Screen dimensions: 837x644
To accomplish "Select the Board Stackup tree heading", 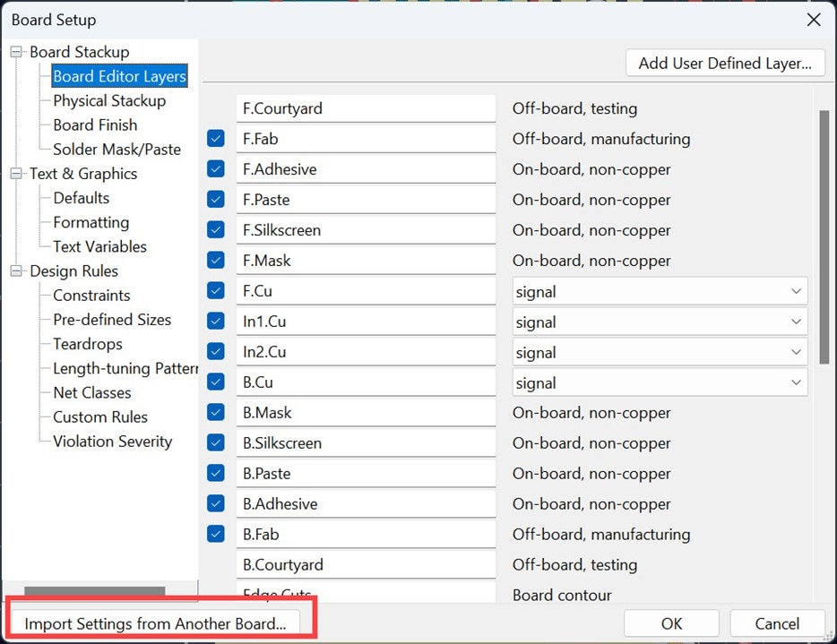I will pos(80,52).
